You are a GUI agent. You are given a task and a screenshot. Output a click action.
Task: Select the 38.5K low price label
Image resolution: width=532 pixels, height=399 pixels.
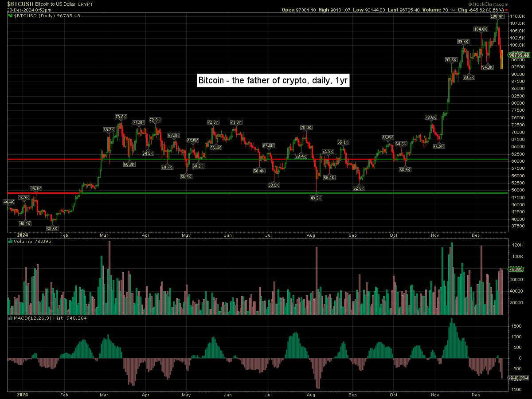[x=52, y=228]
